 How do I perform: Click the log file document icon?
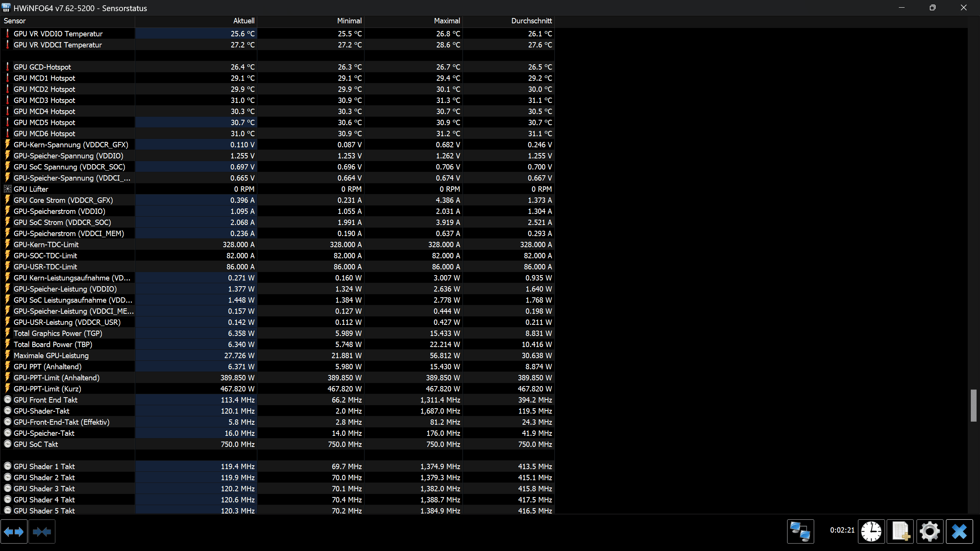(900, 531)
